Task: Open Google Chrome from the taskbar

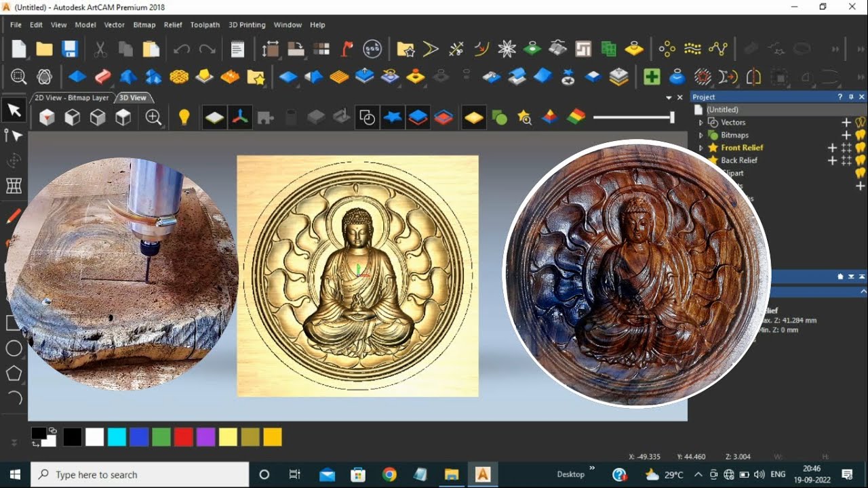Action: [389, 474]
